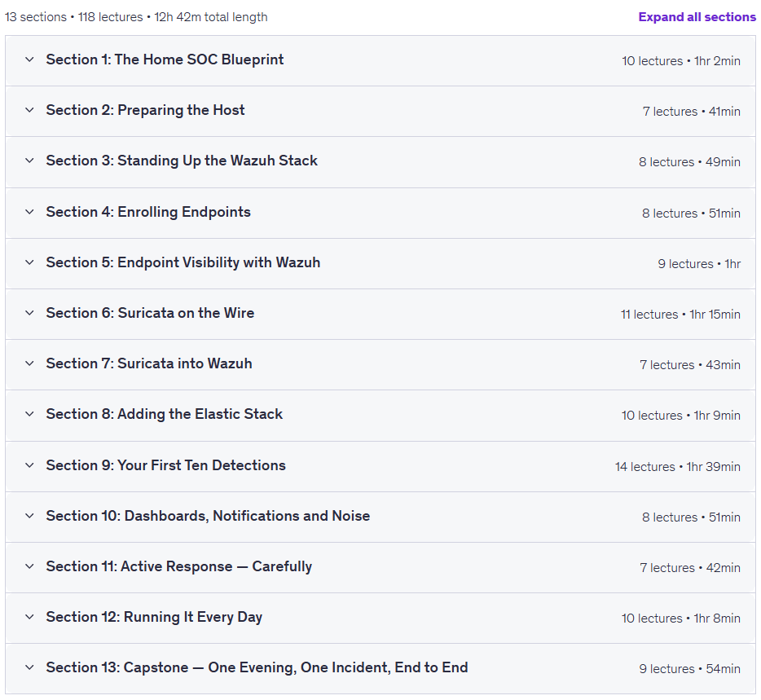Select 'Section 9: Your First Ten Detections' title
Screen dimensions: 761x700
[x=165, y=465]
